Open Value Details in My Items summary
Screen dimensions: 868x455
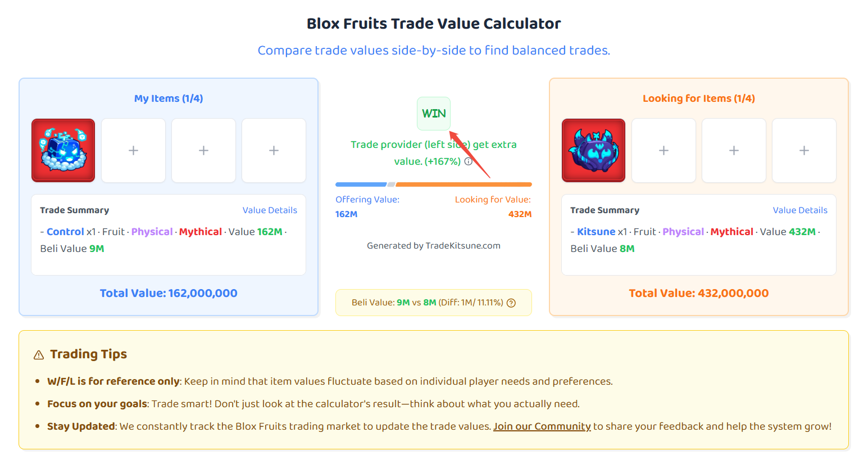[x=270, y=210]
